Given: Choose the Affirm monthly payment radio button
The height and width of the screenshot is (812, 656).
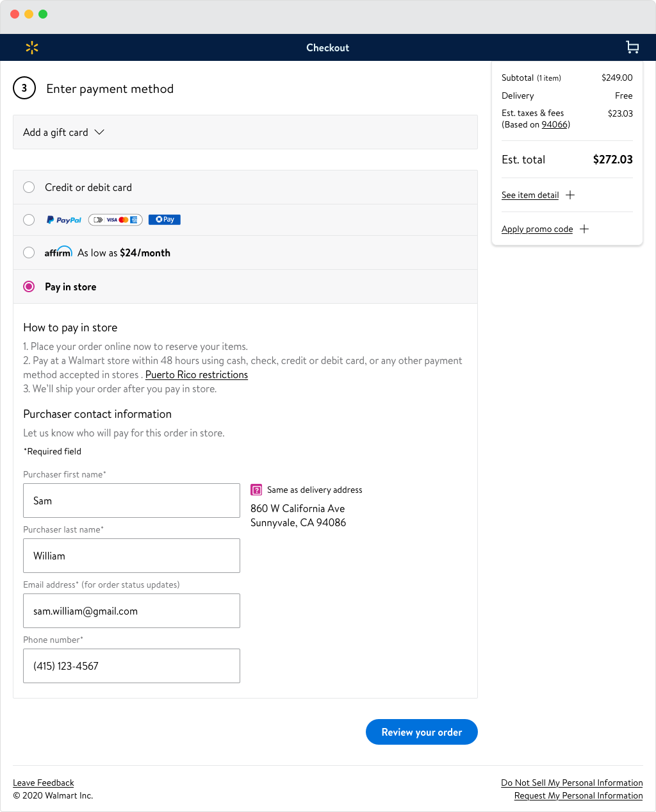Looking at the screenshot, I should 29,253.
